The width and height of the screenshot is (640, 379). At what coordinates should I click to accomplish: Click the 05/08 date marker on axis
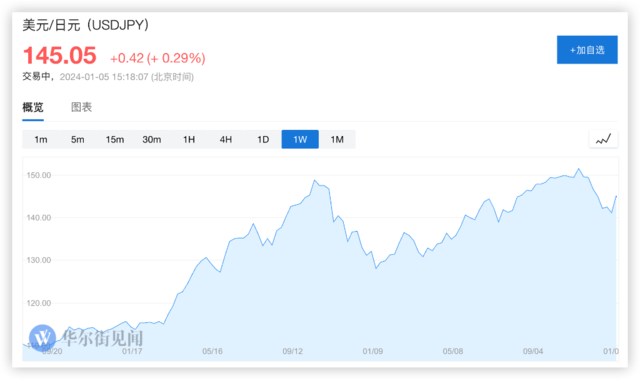pyautogui.click(x=453, y=351)
